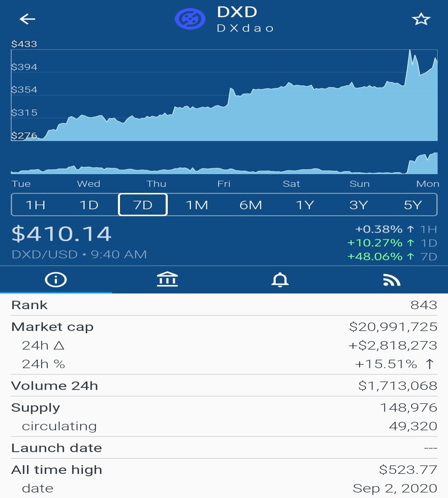Switch chart to 6M range
Screen dimensions: 448x498
click(251, 205)
